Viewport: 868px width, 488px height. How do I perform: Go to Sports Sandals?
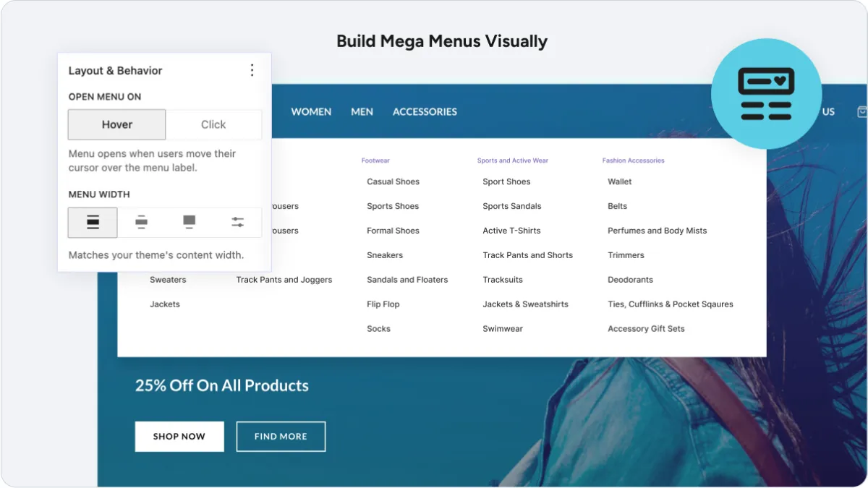tap(512, 206)
